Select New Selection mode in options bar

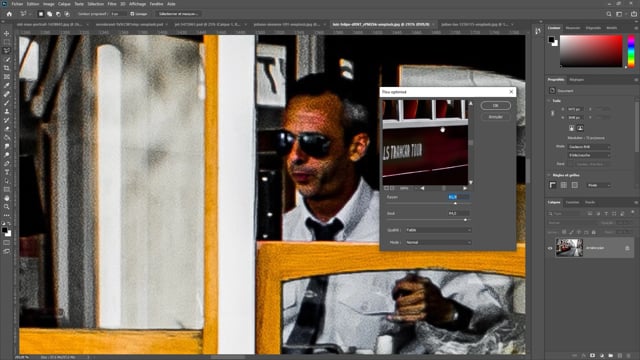[41, 14]
